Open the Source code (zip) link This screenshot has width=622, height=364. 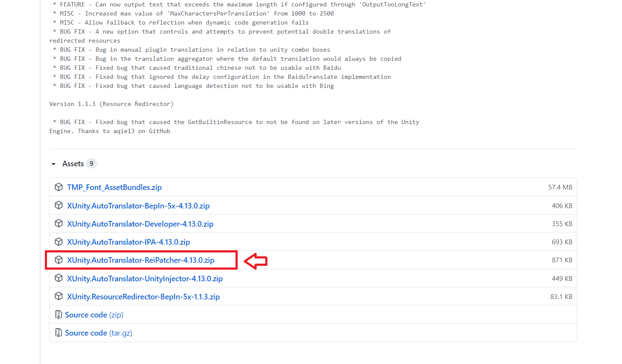[x=94, y=315]
